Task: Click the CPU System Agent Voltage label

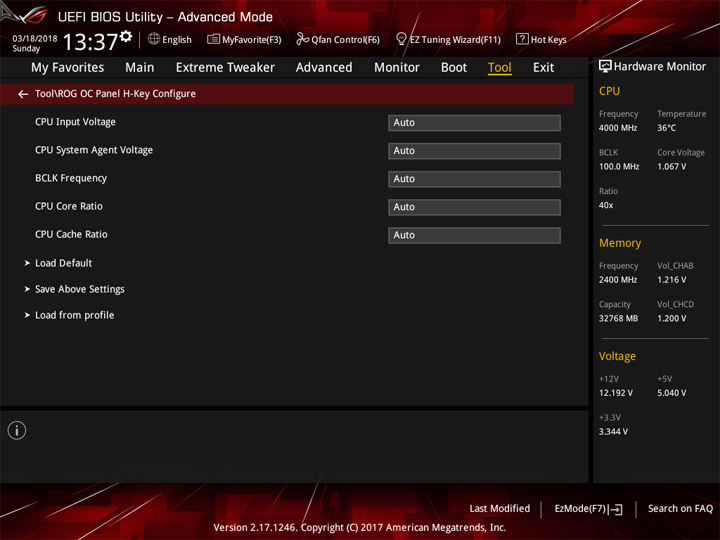Action: pos(94,150)
